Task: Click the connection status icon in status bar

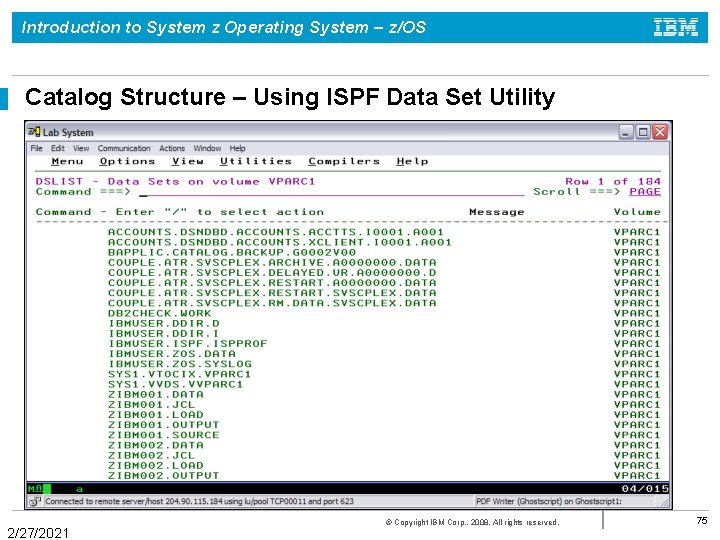Action: point(35,501)
